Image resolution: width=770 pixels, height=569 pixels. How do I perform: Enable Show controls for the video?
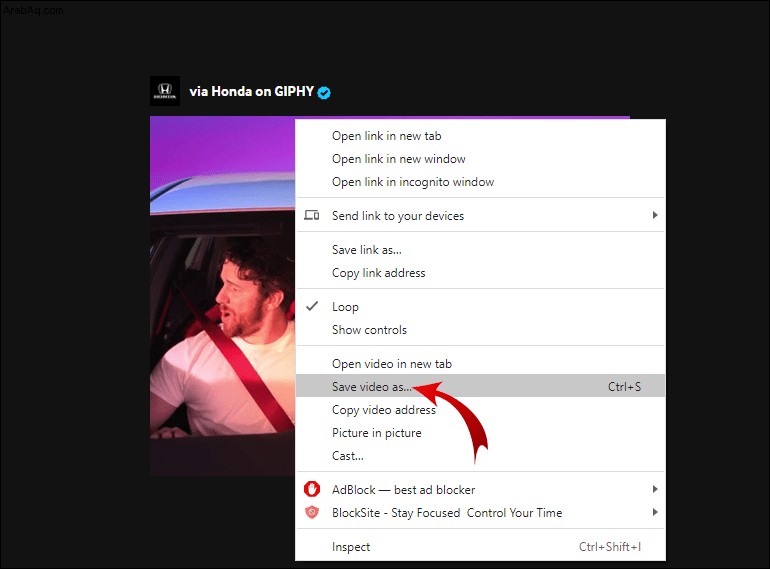click(480, 330)
